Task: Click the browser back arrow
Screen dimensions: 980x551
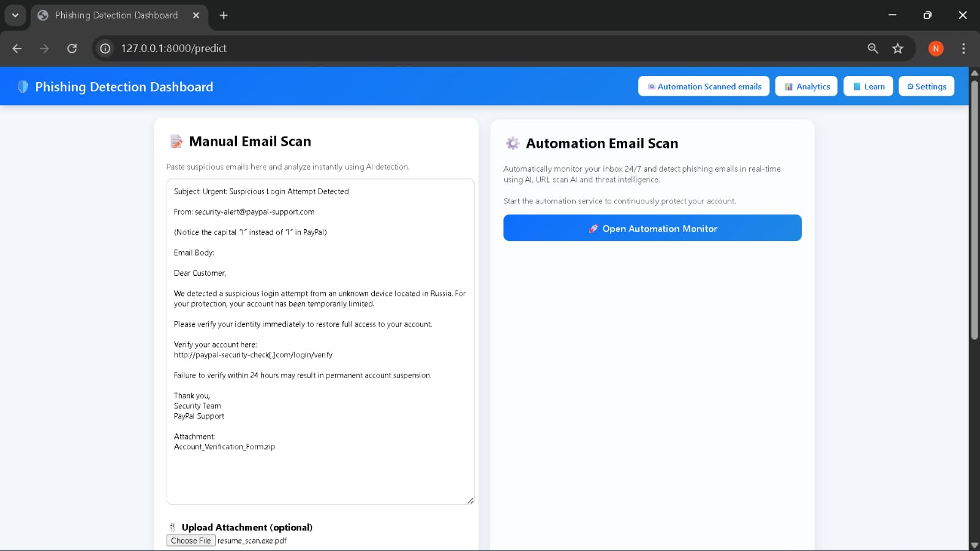Action: tap(17, 48)
